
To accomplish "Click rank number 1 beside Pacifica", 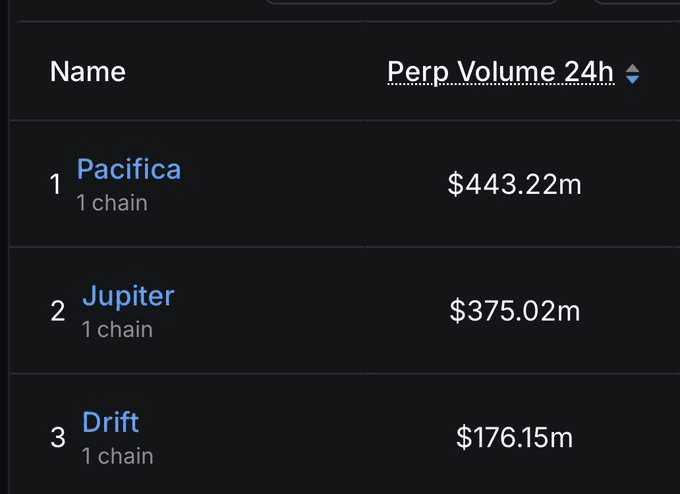I will click(x=56, y=185).
